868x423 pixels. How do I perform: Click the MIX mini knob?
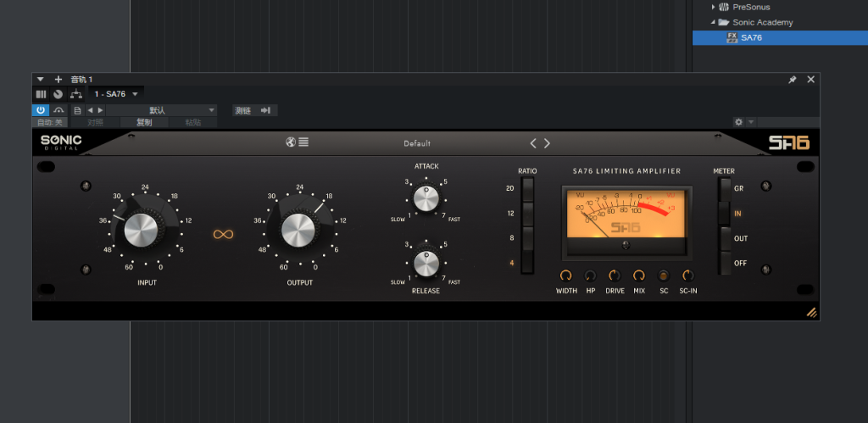639,276
